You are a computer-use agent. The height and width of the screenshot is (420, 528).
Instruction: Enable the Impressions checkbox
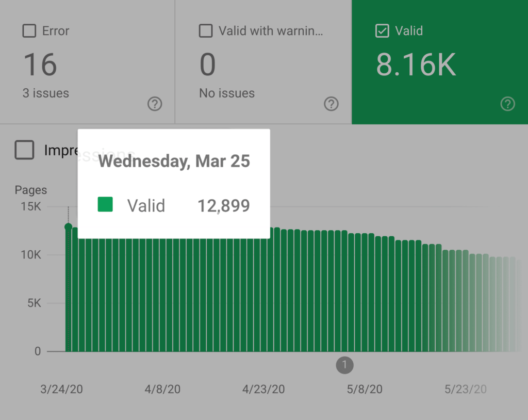click(24, 150)
